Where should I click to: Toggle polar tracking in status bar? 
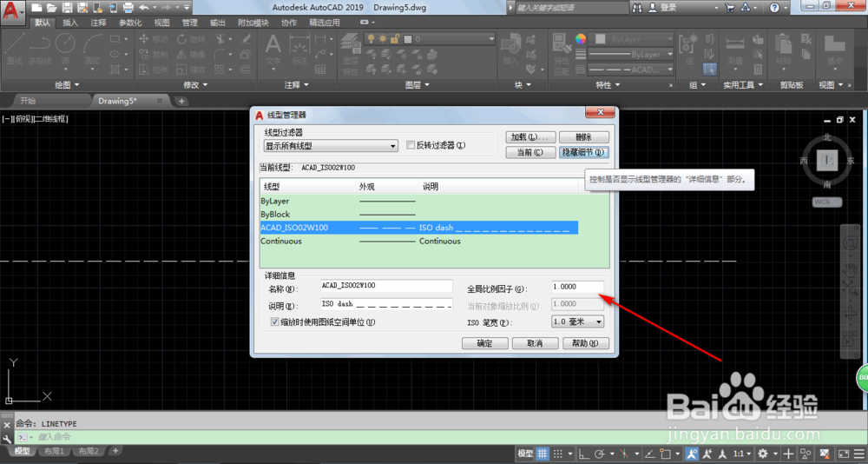(x=600, y=454)
